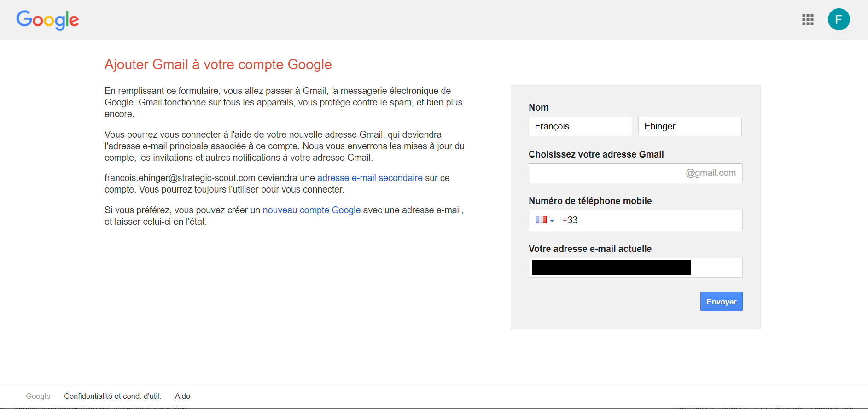868x409 pixels.
Task: Open 'Confidentialité et cond. d'util.' footer link
Action: [x=112, y=396]
